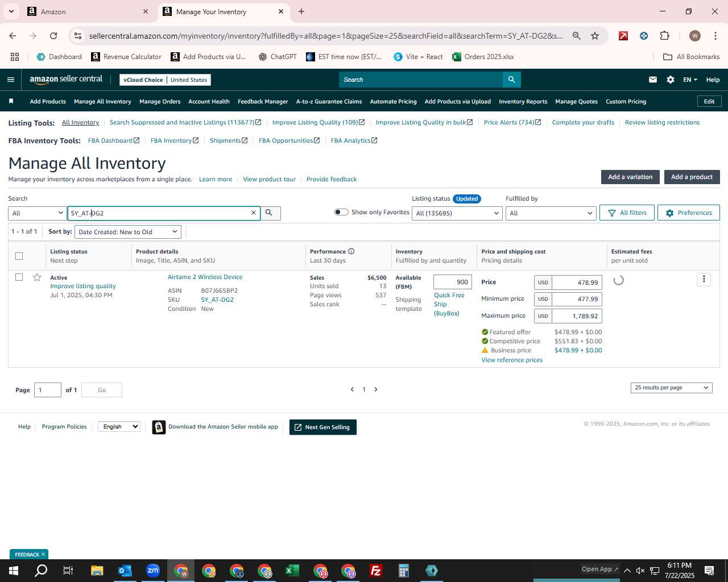
Task: Expand the tab search chevron in Chrome
Action: (x=11, y=11)
